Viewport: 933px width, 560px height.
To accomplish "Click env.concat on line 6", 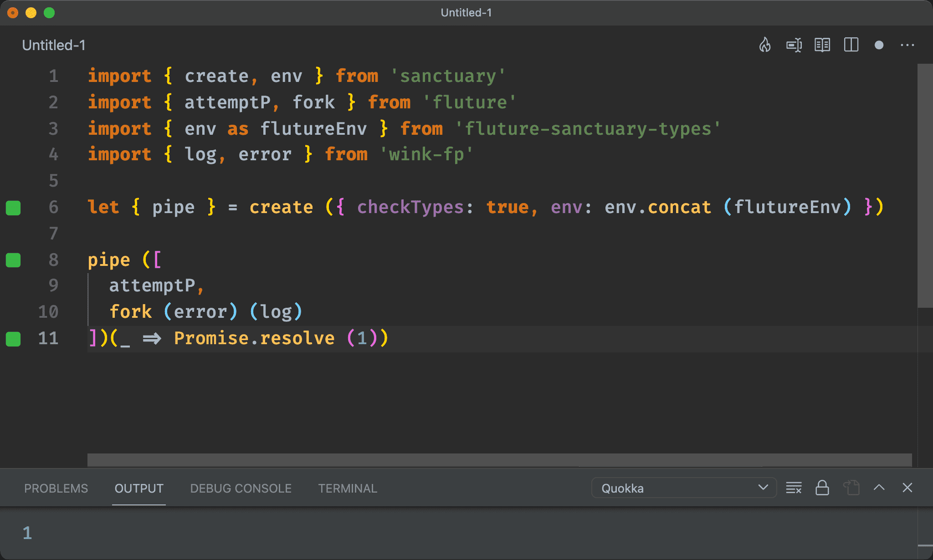I will coord(658,207).
